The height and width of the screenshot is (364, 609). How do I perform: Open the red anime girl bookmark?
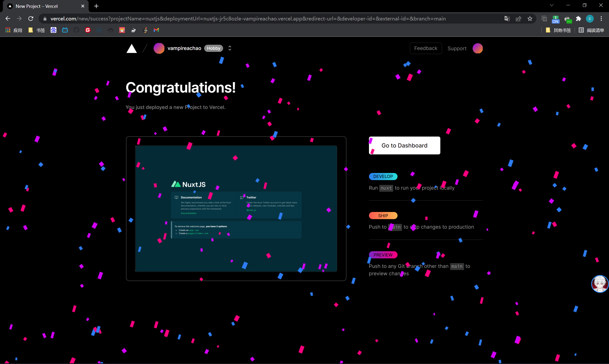click(122, 30)
